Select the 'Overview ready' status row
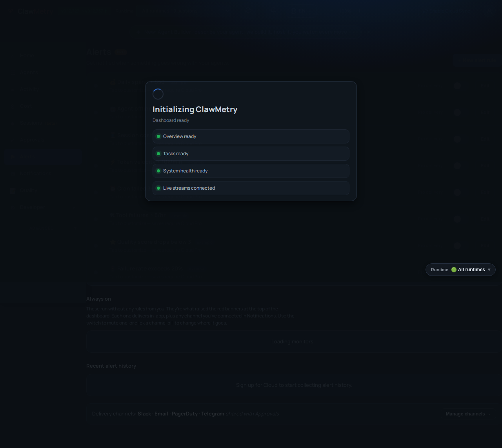 pyautogui.click(x=251, y=136)
